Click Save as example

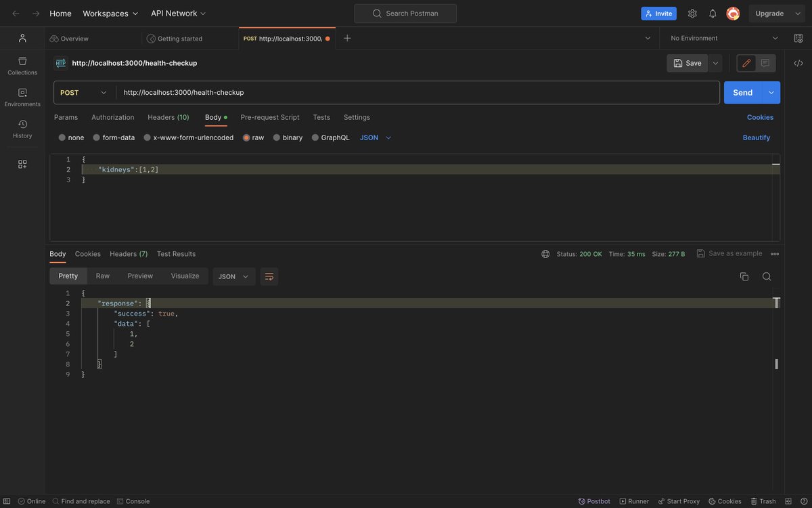[729, 253]
